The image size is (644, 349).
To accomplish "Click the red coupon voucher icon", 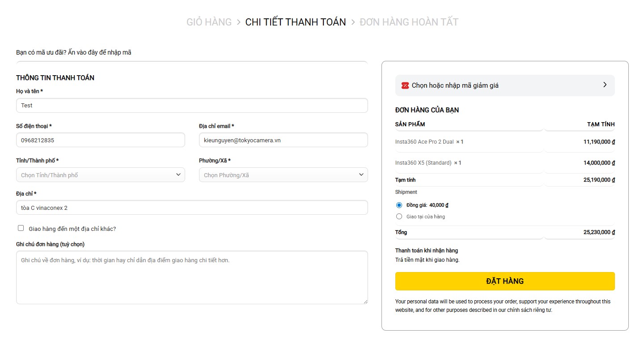I will (x=405, y=85).
